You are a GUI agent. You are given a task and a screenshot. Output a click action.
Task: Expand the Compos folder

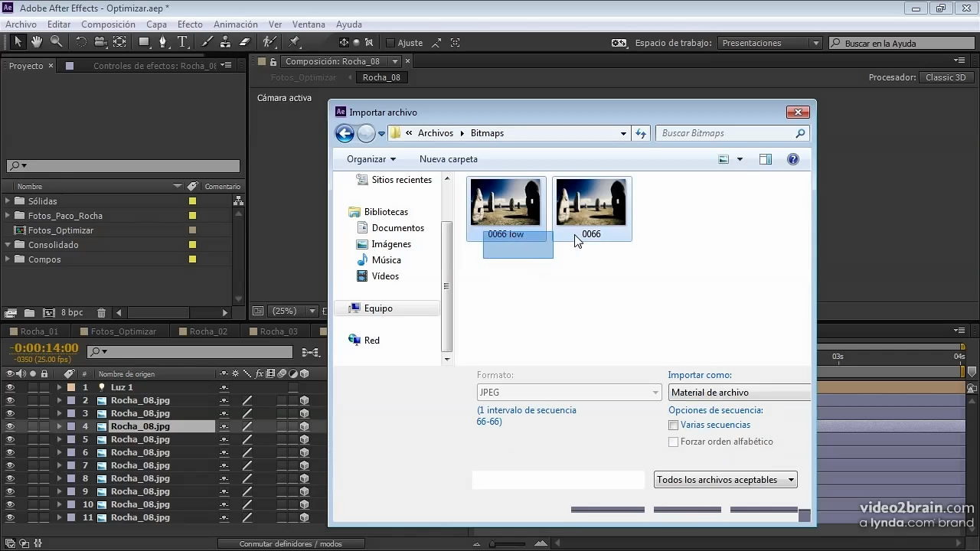(8, 259)
